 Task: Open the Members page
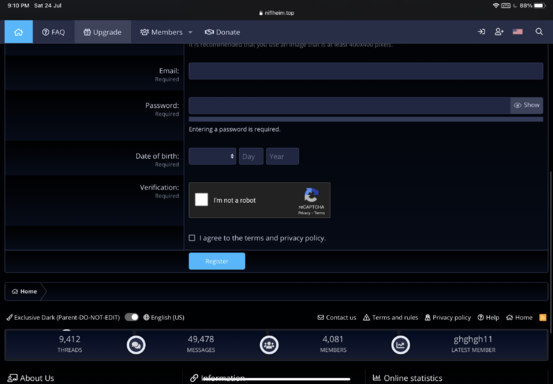(162, 32)
